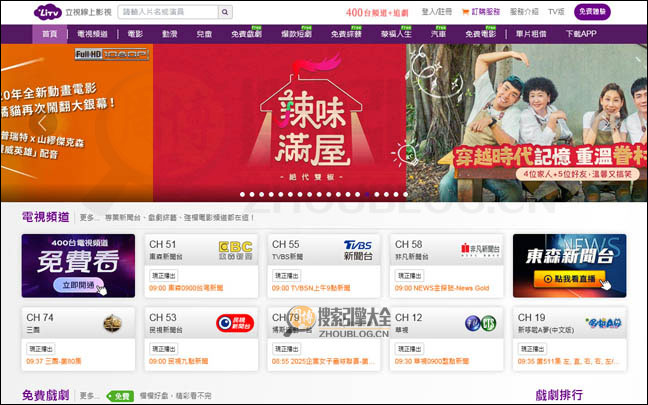Viewport: 648px width, 405px height.
Task: Click the green 免費 badge near 免費戲劇
Action: [120, 396]
